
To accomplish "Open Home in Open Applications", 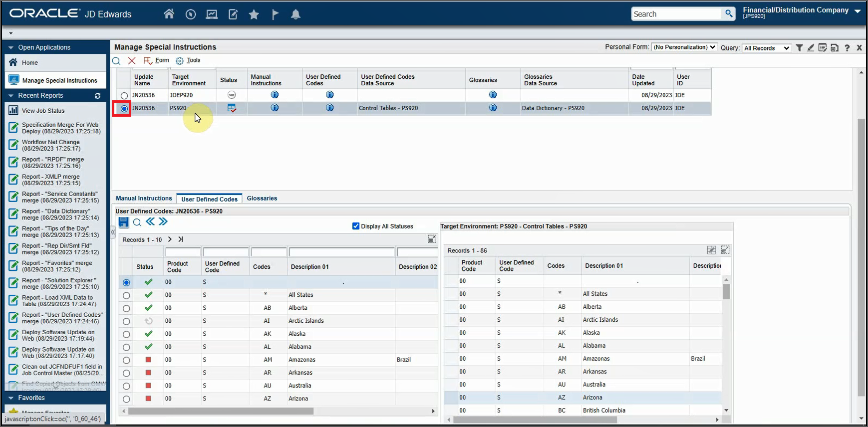I will pos(55,62).
